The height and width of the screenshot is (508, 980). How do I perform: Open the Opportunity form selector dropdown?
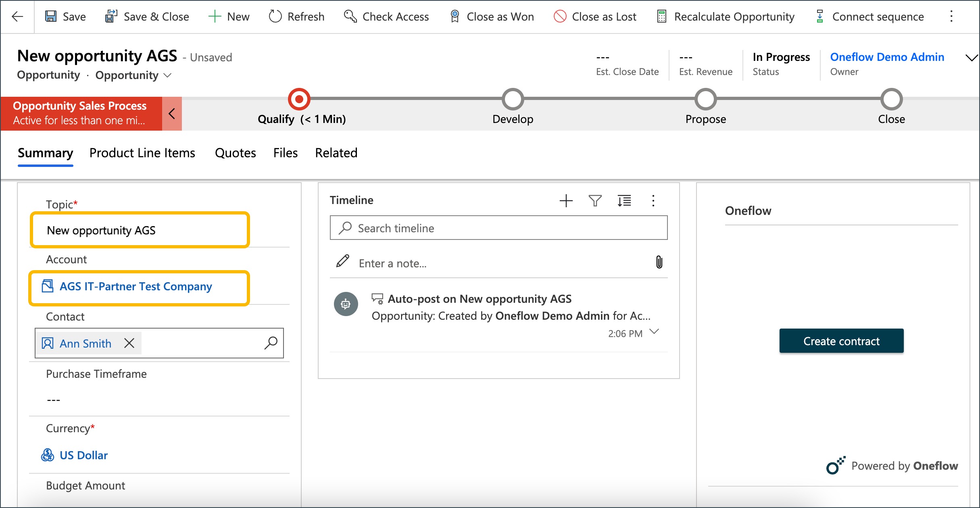168,75
